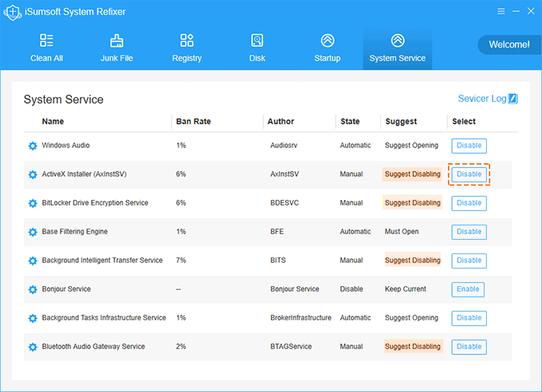The image size is (542, 392).
Task: Click the gear icon beside Windows Audio
Action: [x=33, y=146]
